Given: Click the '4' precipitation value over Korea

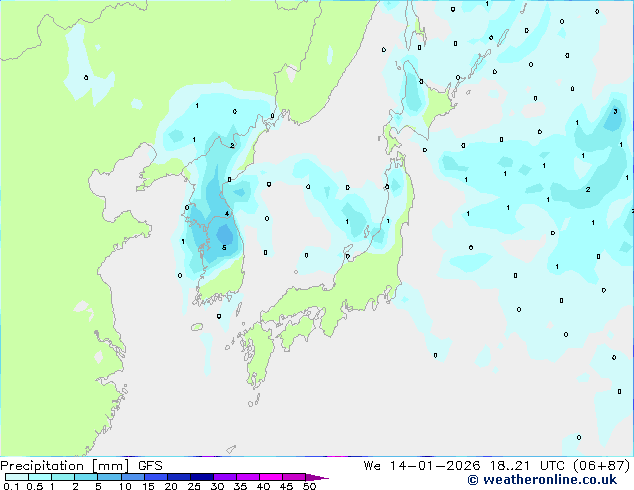Looking at the screenshot, I should (227, 213).
